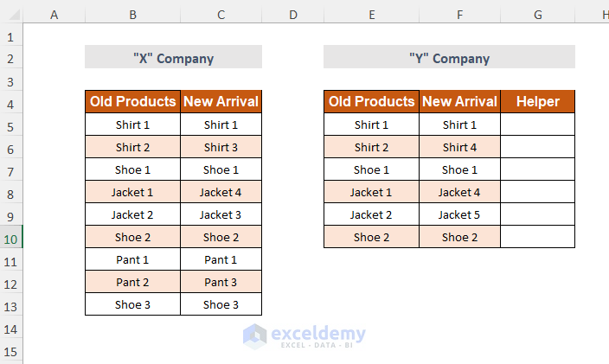Select the "Y" Company title cell
This screenshot has width=609, height=364.
[x=449, y=58]
